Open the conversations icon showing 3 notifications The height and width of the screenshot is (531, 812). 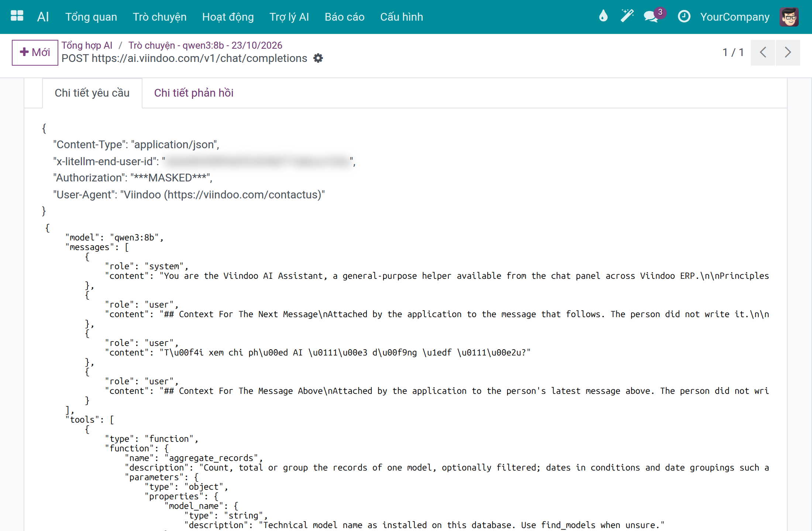tap(654, 16)
